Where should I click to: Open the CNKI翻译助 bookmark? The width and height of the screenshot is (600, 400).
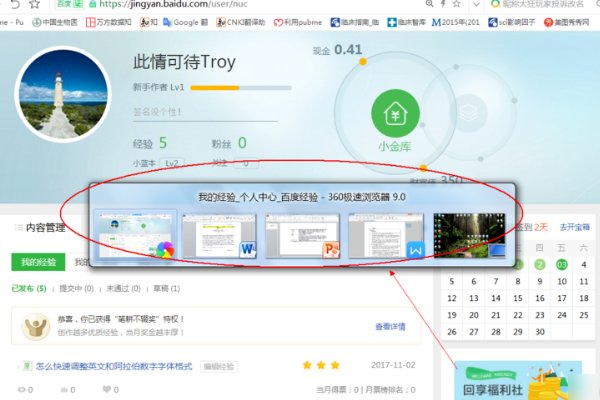pos(241,22)
